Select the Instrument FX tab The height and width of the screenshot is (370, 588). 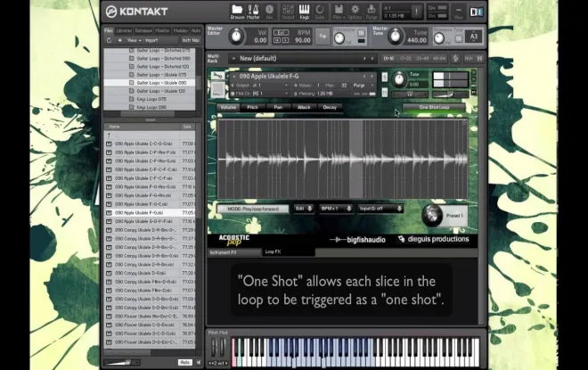[234, 252]
